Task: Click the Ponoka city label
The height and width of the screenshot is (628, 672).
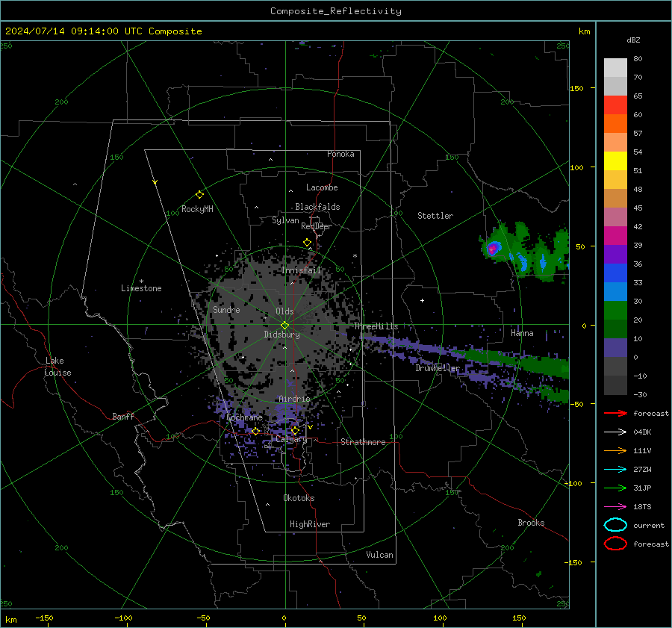Action: [340, 154]
